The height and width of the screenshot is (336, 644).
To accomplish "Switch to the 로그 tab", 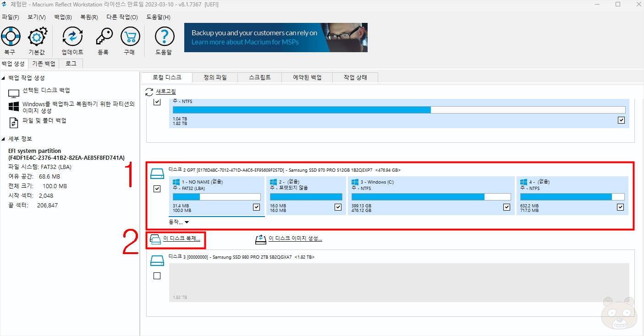I will (x=71, y=64).
